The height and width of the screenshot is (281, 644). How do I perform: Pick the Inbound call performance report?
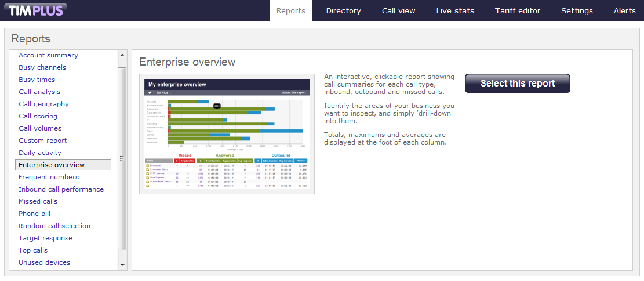click(61, 189)
